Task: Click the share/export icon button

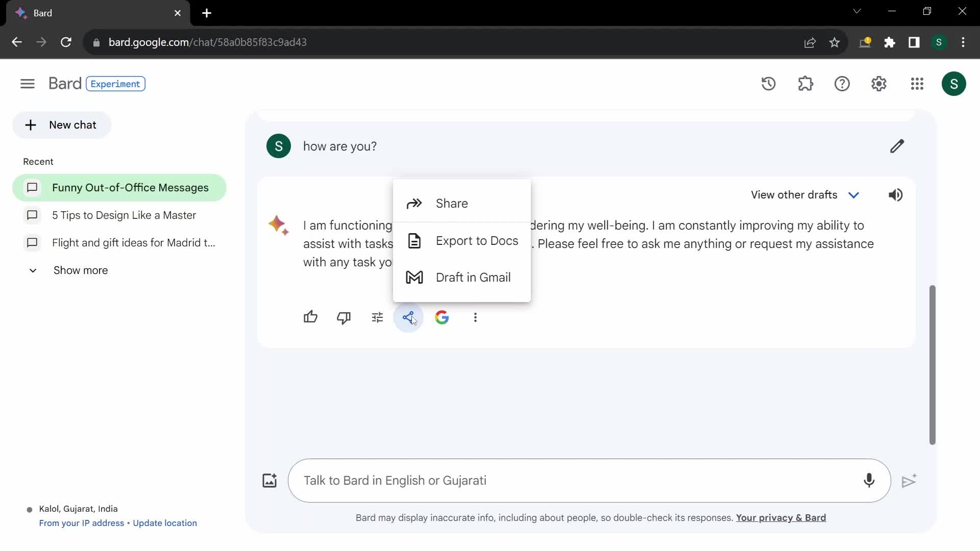Action: click(x=409, y=317)
